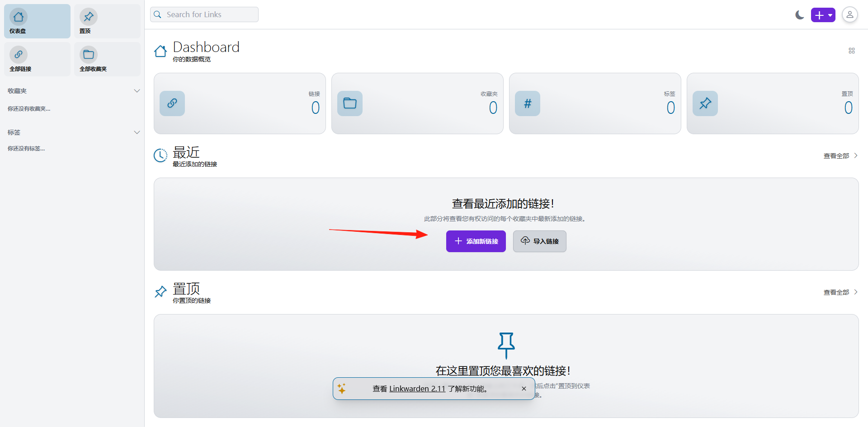
Task: Collapse the 标签 sidebar section
Action: [137, 132]
